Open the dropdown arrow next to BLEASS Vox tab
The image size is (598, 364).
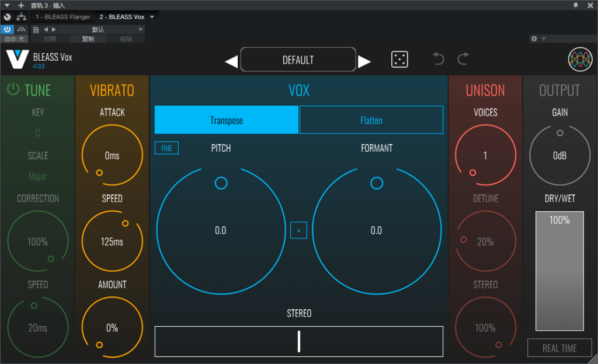[152, 17]
